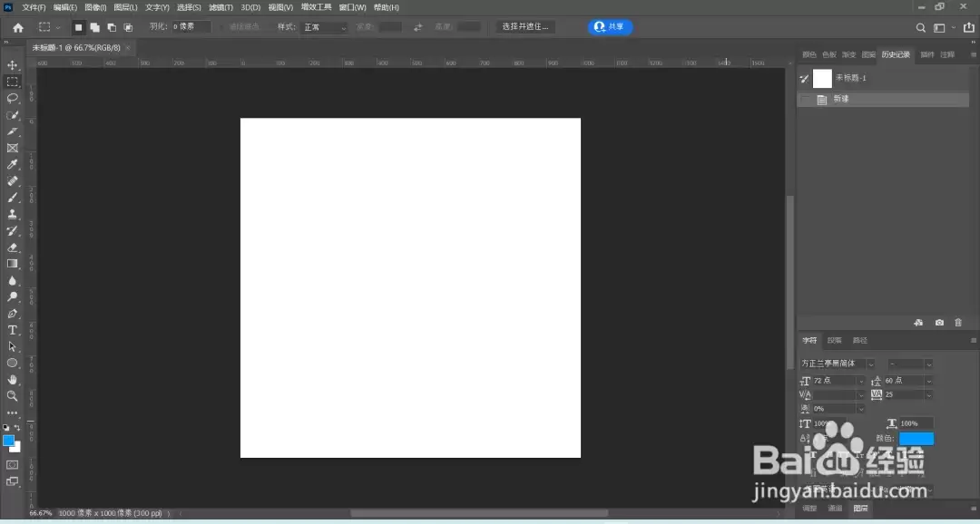The height and width of the screenshot is (524, 980).
Task: Open the 滤镜(T) menu
Action: (x=220, y=7)
